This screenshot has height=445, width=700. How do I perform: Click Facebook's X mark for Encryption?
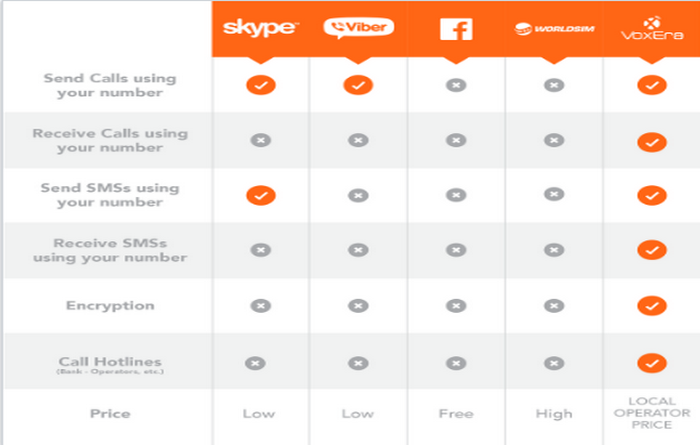coord(456,306)
